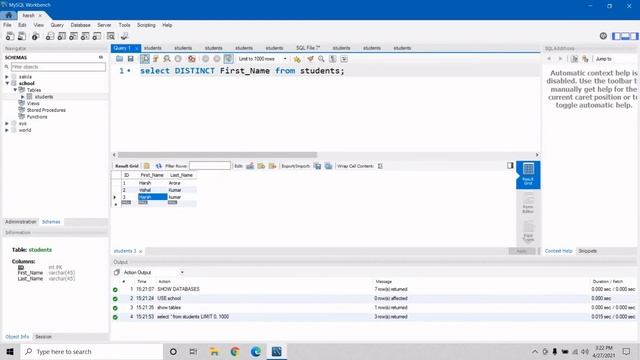Image resolution: width=640 pixels, height=360 pixels.
Task: Expand the students table node
Action: pyautogui.click(x=23, y=97)
